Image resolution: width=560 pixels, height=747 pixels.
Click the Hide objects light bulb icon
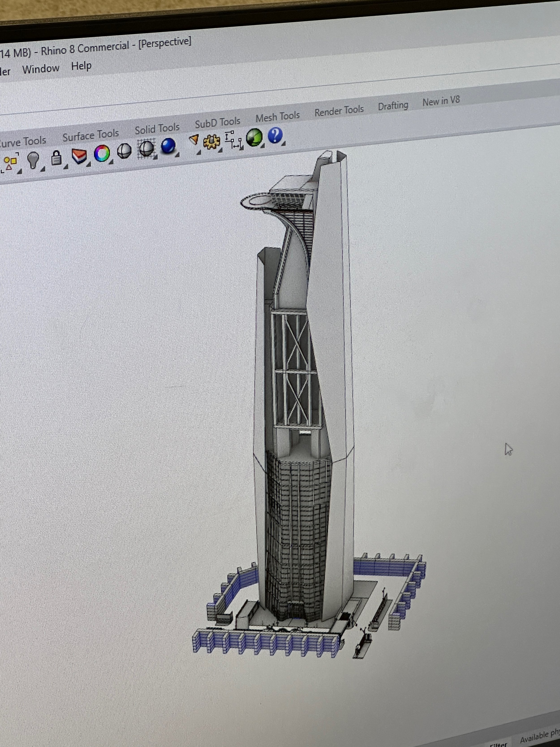pos(33,159)
